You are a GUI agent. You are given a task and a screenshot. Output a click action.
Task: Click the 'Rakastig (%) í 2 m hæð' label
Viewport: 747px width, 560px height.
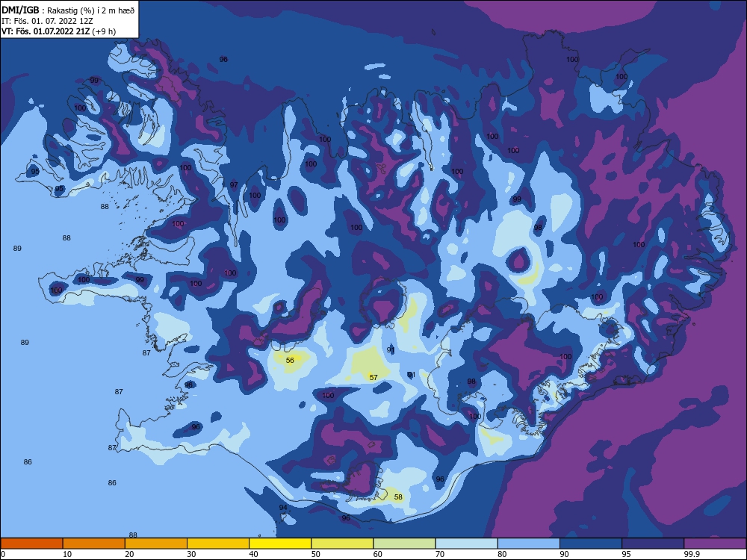[90, 10]
